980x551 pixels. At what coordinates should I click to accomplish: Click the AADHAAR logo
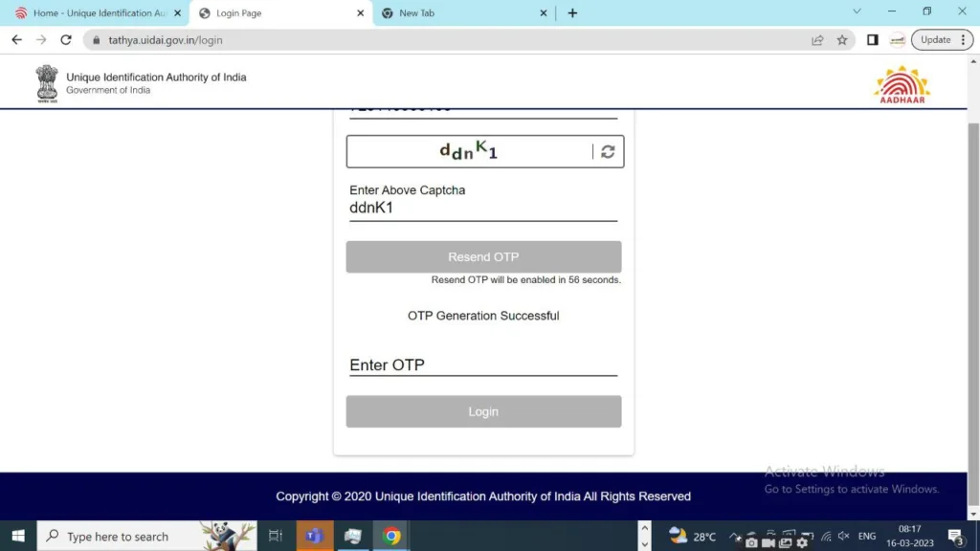902,84
